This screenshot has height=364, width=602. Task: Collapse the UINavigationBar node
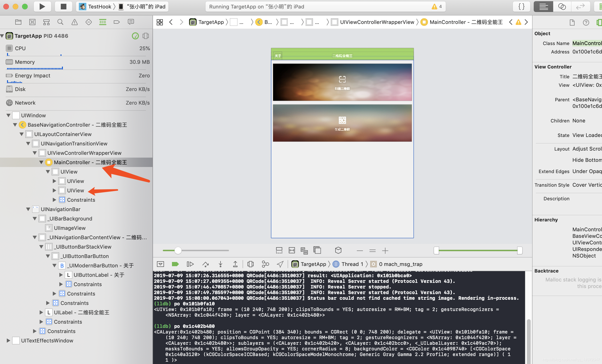(28, 209)
